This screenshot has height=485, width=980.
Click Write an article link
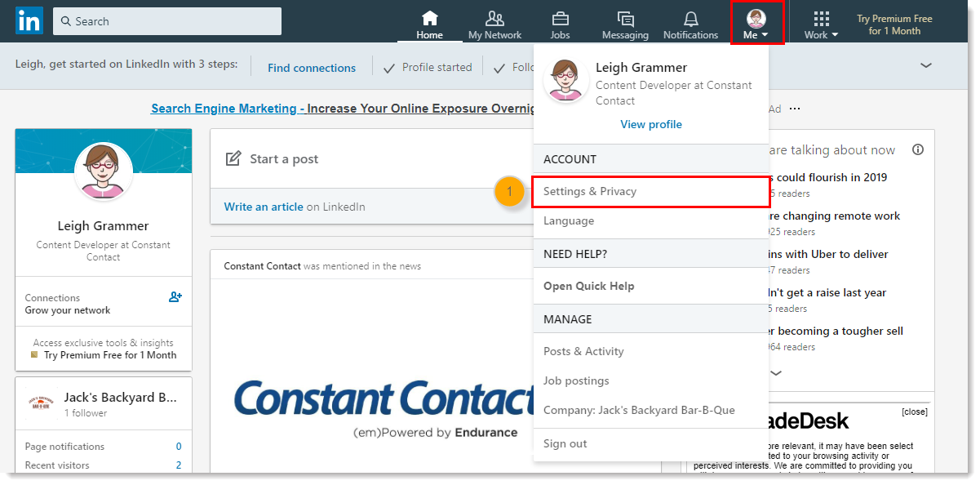(264, 207)
